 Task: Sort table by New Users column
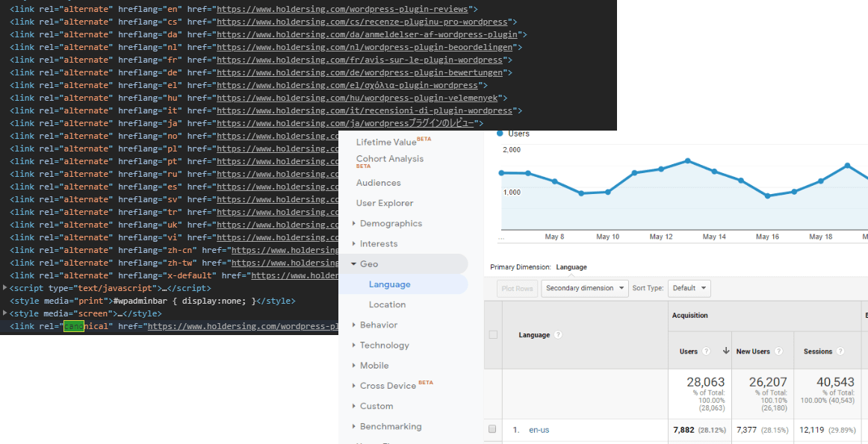coord(754,351)
